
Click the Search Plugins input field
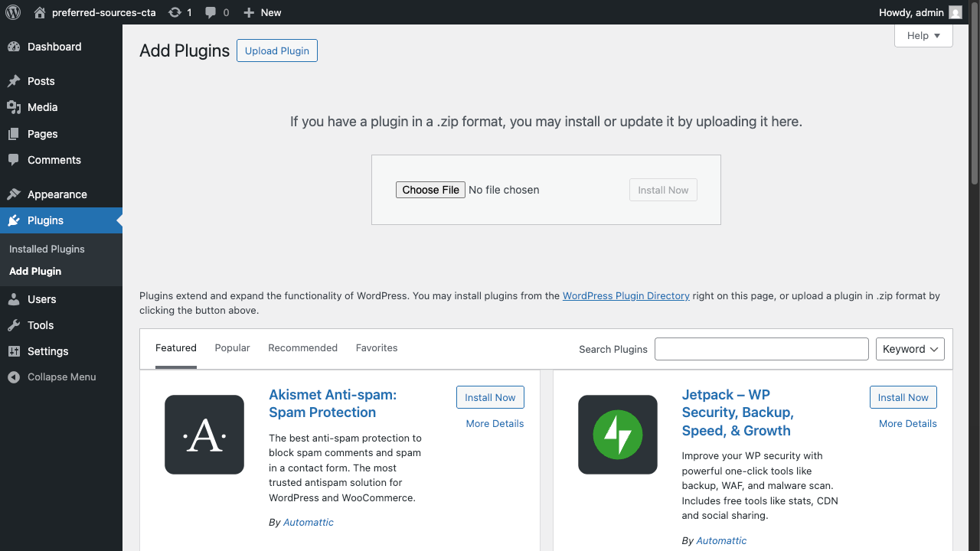(761, 349)
